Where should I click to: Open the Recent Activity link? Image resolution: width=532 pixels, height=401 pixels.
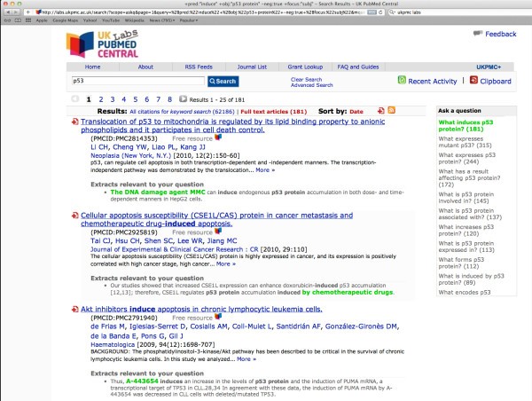coord(433,81)
